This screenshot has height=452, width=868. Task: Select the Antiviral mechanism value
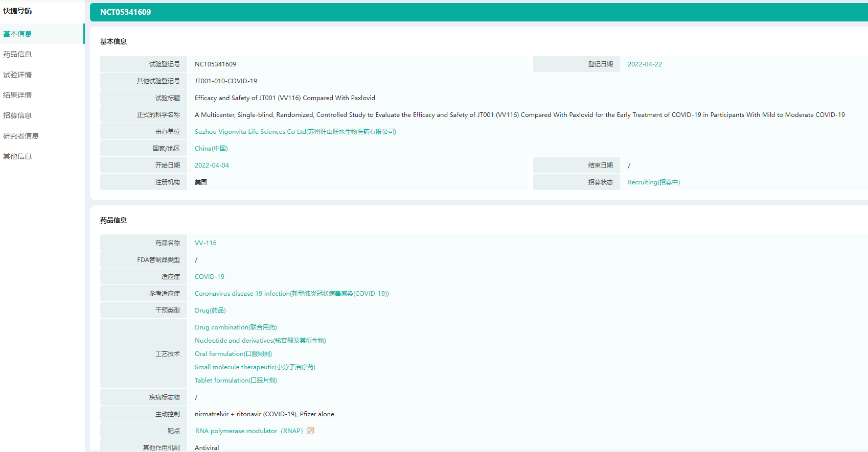pos(207,448)
